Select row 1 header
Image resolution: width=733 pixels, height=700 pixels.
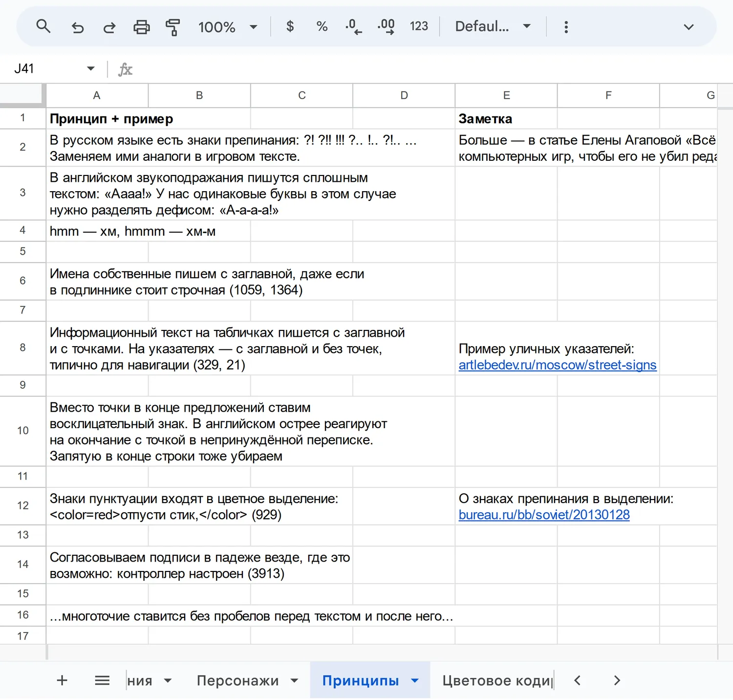(x=22, y=118)
